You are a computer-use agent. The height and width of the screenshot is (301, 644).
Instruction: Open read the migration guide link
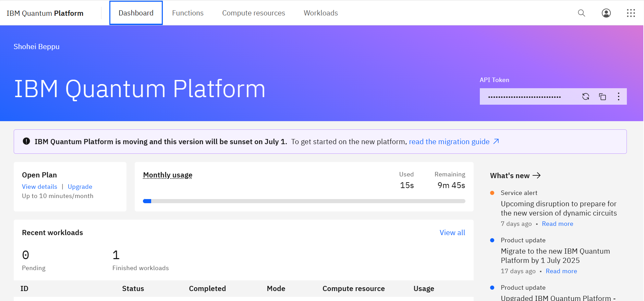449,142
